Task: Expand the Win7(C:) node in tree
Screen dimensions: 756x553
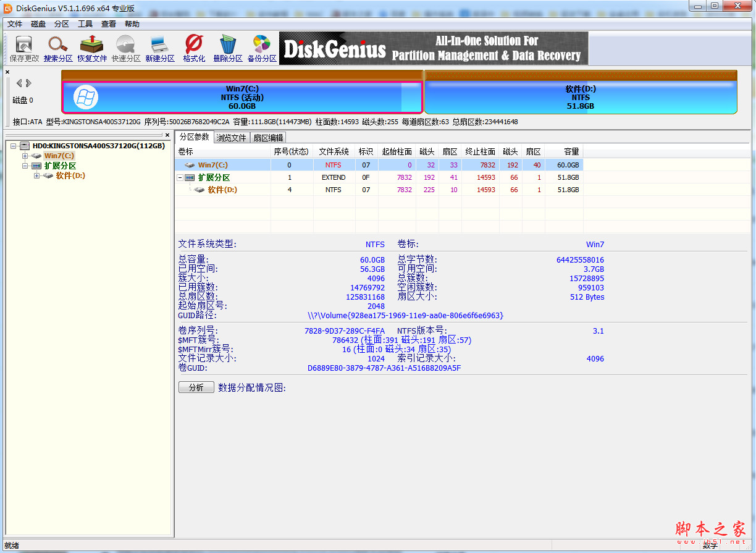Action: pos(25,156)
